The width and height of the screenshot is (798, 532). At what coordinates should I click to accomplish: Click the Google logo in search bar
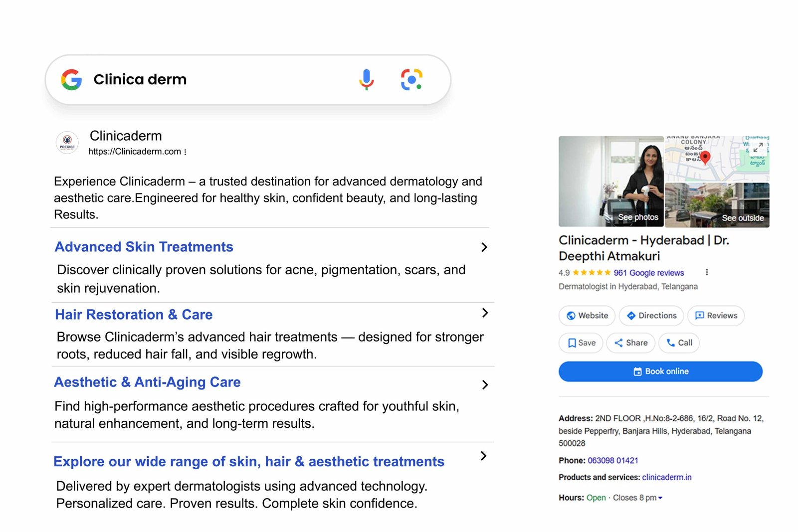(71, 80)
